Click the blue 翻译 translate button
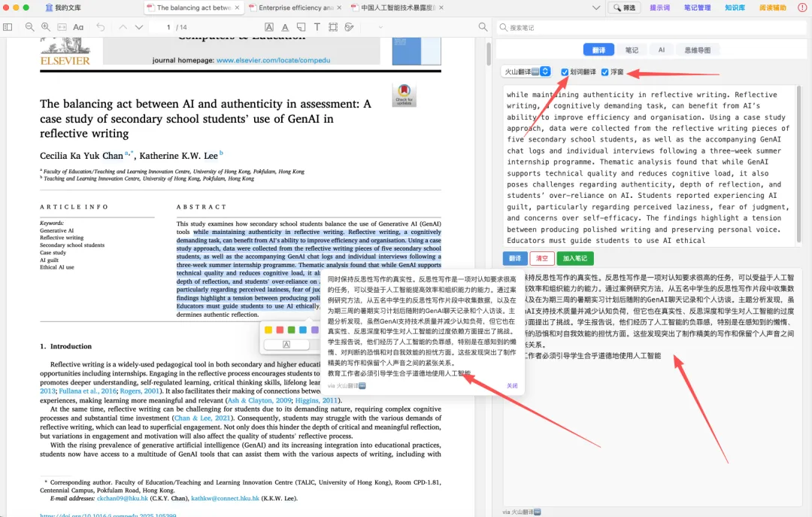812x517 pixels. click(515, 258)
